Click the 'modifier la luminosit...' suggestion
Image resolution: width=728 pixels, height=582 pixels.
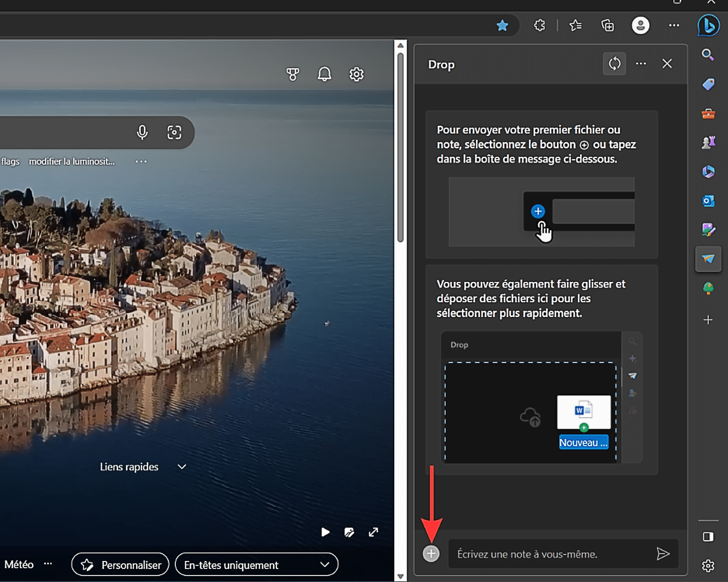72,162
